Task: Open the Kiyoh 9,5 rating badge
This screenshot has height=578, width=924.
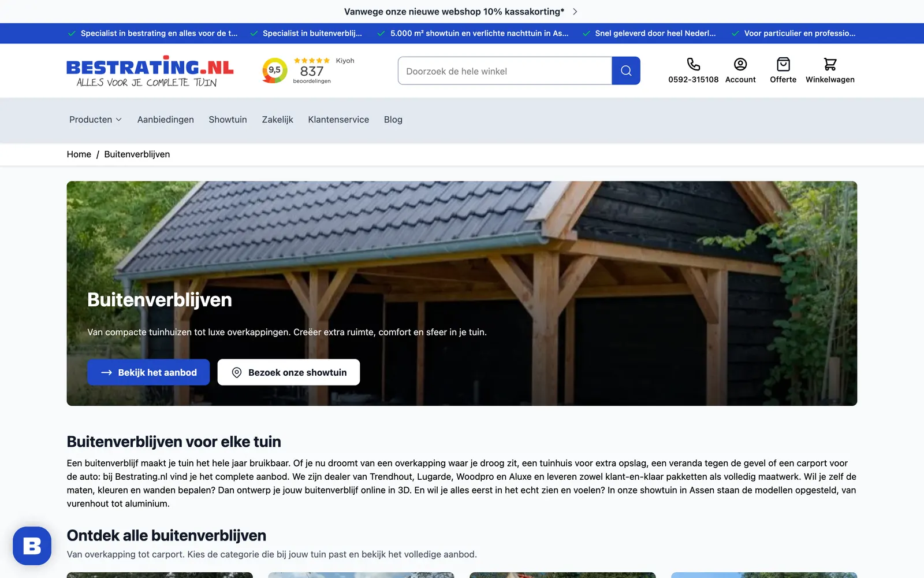Action: tap(275, 71)
